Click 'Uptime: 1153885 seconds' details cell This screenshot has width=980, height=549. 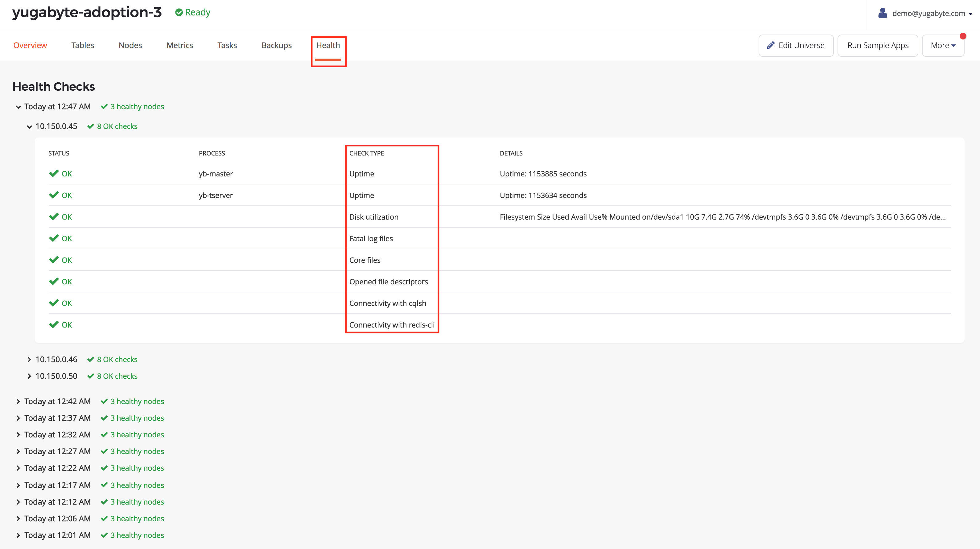click(543, 174)
